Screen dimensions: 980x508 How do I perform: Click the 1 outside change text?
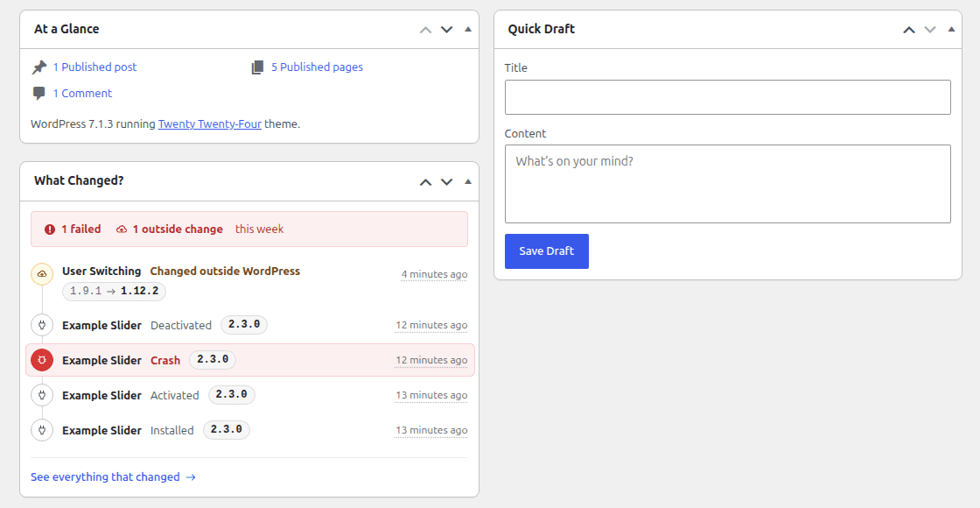tap(178, 229)
